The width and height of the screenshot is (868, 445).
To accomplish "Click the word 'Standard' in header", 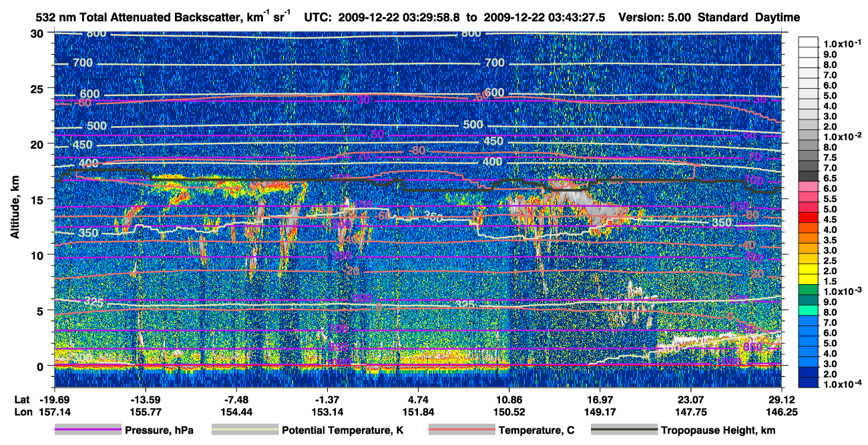I will (724, 17).
